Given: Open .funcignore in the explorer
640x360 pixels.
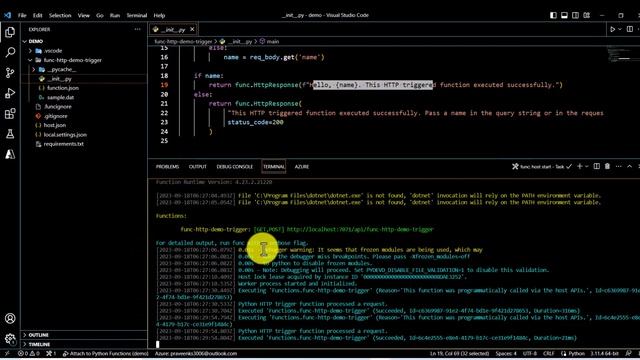Looking at the screenshot, I should (57, 107).
